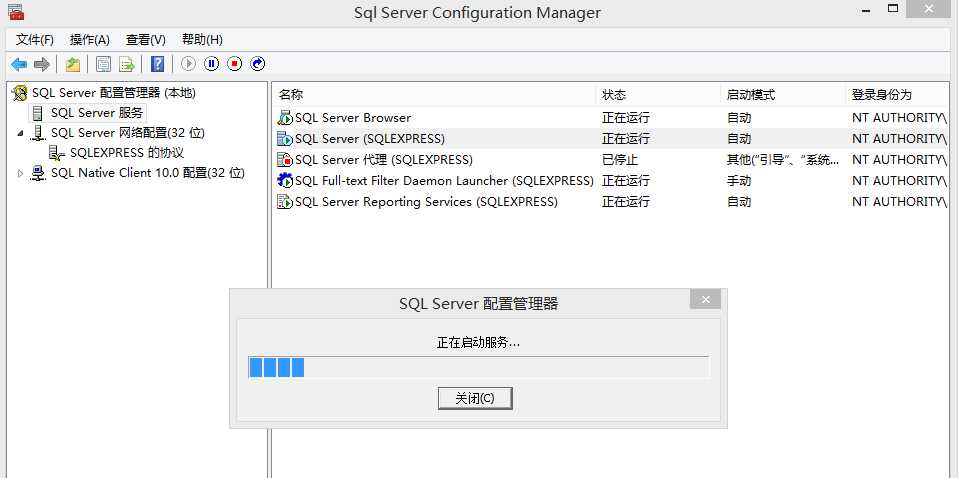Image resolution: width=958 pixels, height=478 pixels.
Task: Open the 操作(A) menu
Action: [x=90, y=40]
